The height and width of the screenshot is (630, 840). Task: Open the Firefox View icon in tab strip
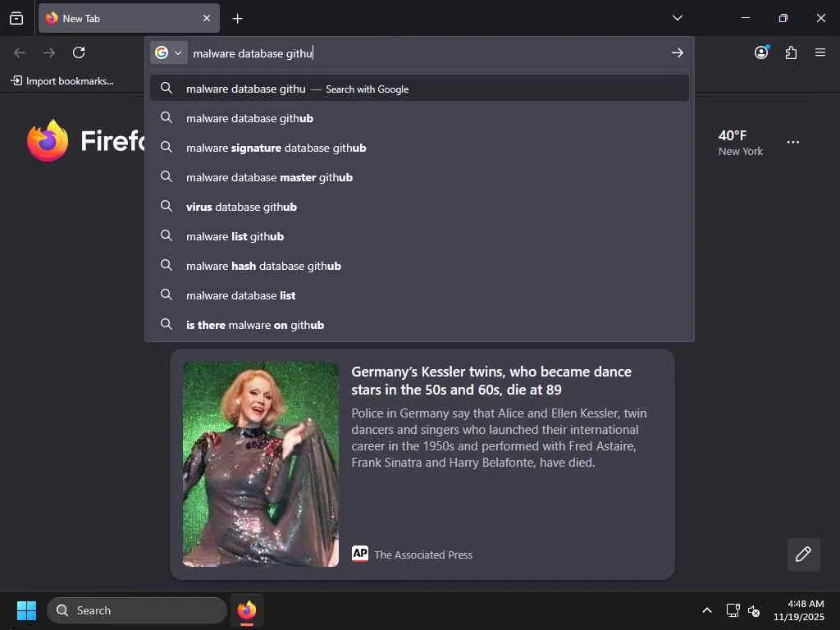click(x=16, y=18)
